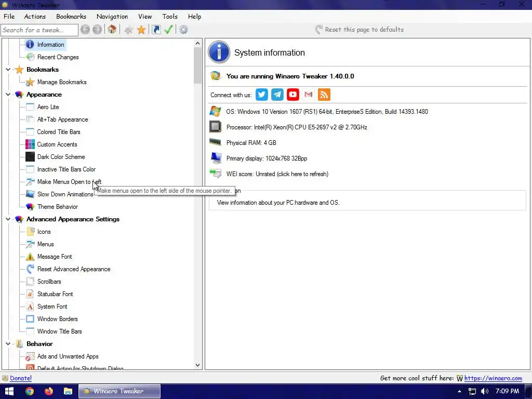Select Theme Behavior in the tree
This screenshot has width=532, height=399.
[58, 207]
